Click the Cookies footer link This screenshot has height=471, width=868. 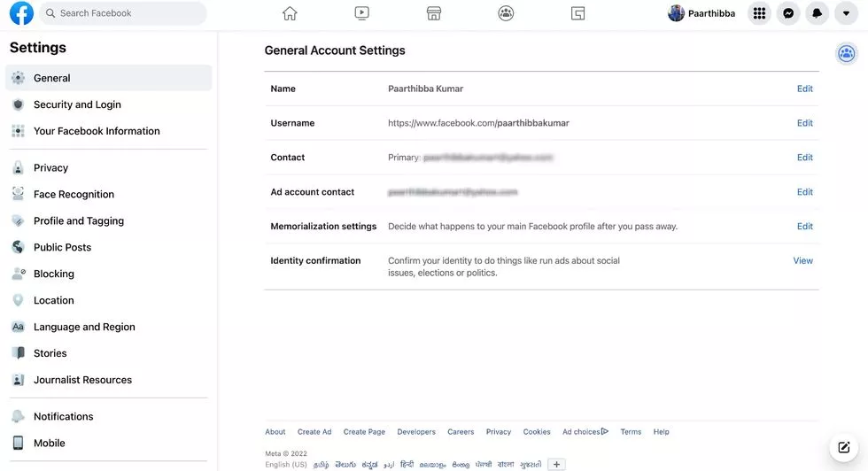pyautogui.click(x=537, y=432)
